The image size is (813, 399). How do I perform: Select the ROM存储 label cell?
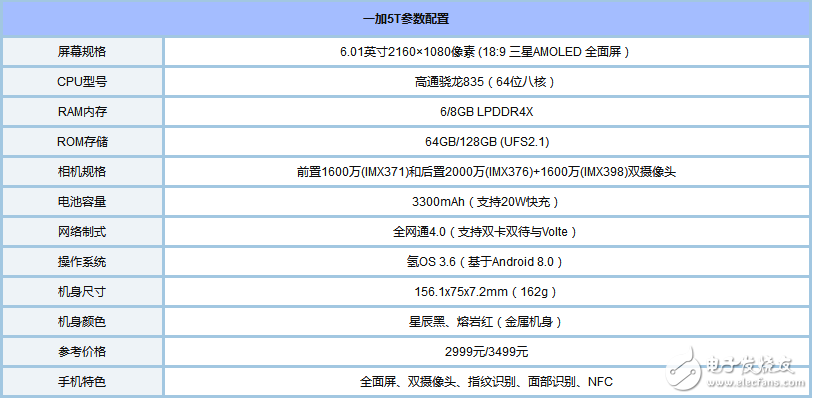[x=82, y=142]
